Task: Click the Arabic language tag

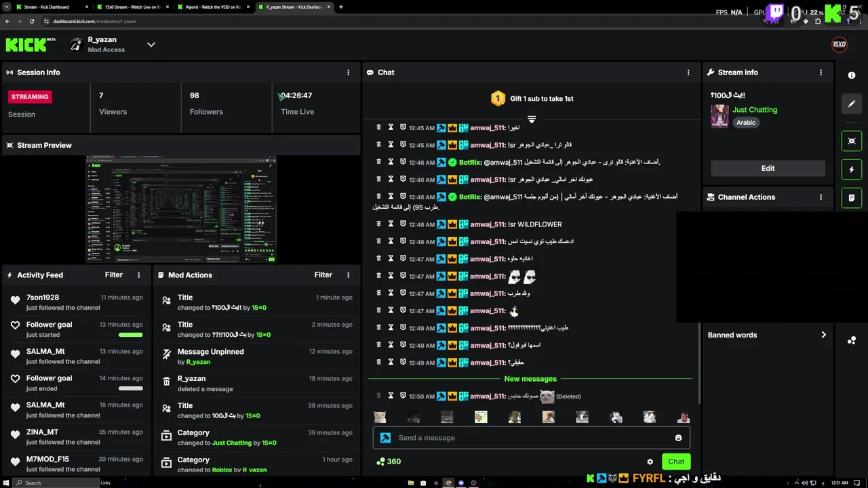Action: pyautogui.click(x=746, y=123)
